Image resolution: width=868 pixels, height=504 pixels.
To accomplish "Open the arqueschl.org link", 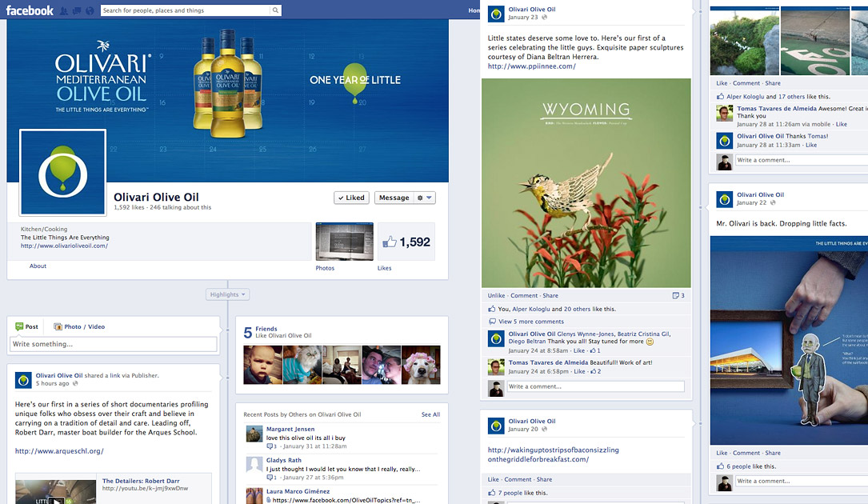I will [59, 451].
